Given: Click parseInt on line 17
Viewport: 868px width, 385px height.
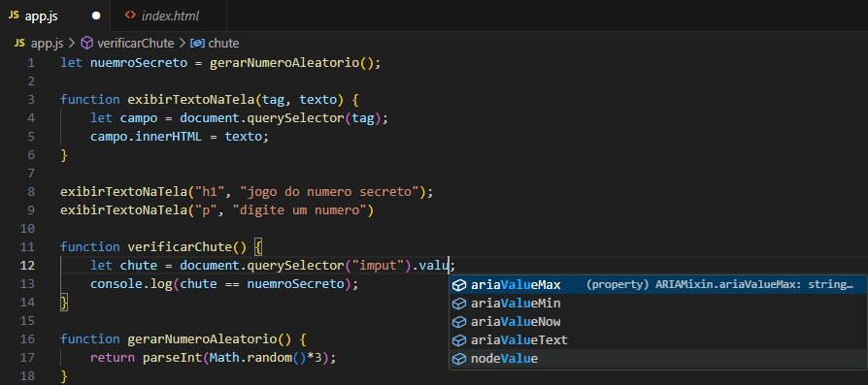Looking at the screenshot, I should tap(172, 357).
